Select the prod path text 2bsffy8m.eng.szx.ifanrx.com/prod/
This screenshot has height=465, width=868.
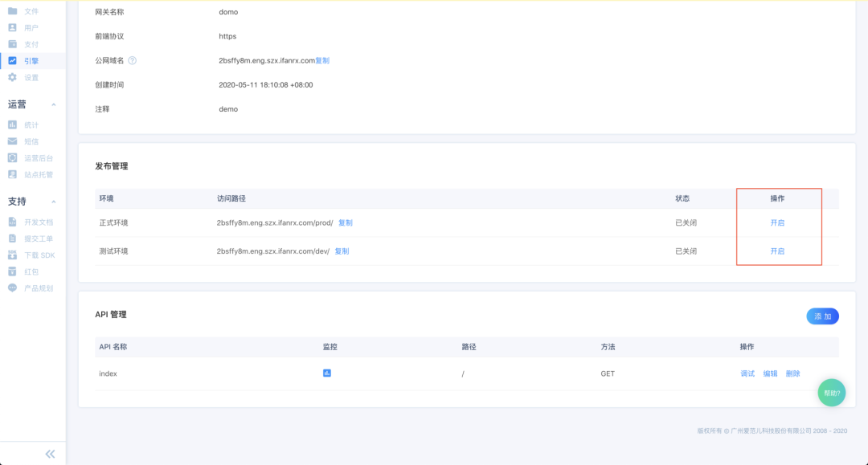(x=275, y=222)
